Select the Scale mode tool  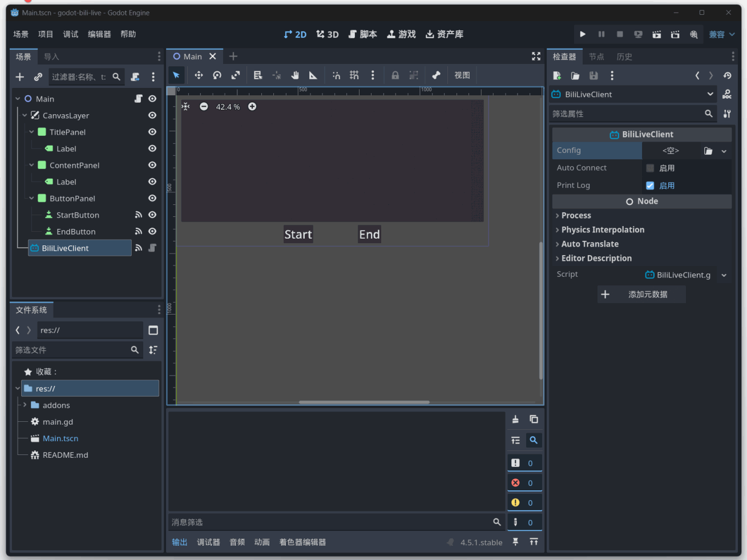[x=235, y=75]
